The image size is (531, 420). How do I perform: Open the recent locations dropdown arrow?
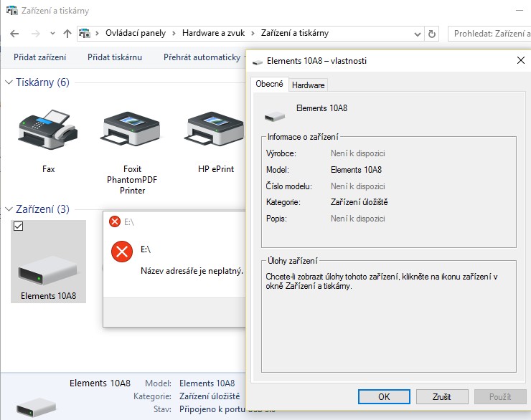tap(53, 34)
